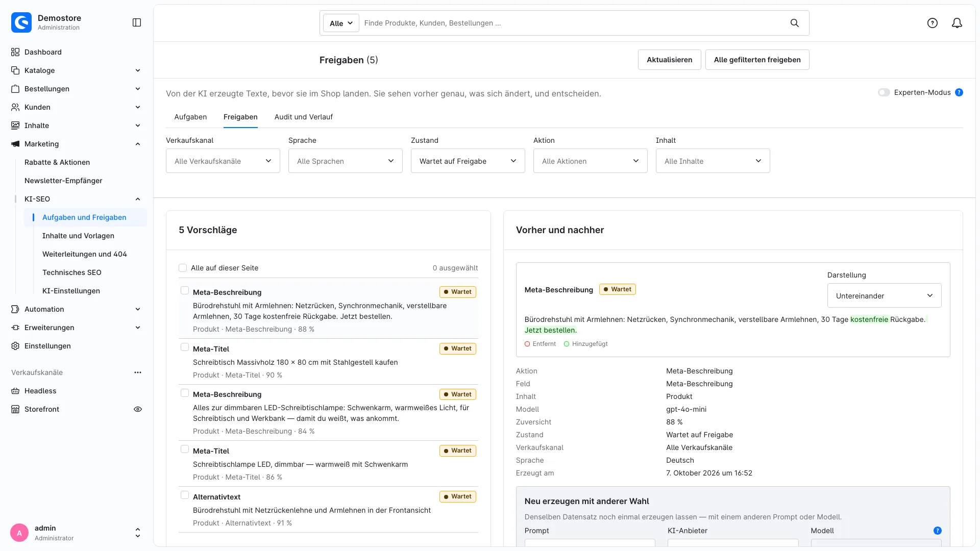The height and width of the screenshot is (551, 980).
Task: Open the help circle icon
Action: pyautogui.click(x=933, y=23)
